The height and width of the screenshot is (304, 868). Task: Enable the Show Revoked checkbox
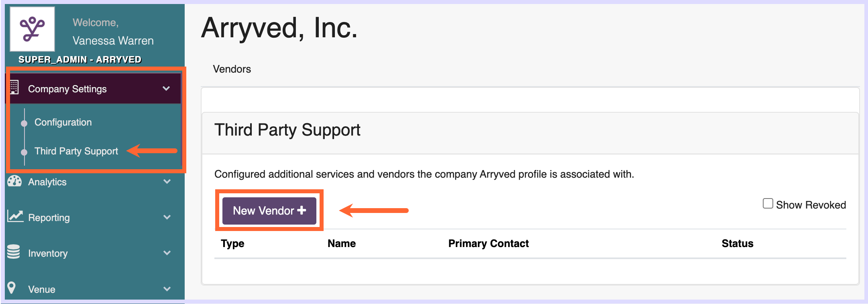coord(768,204)
